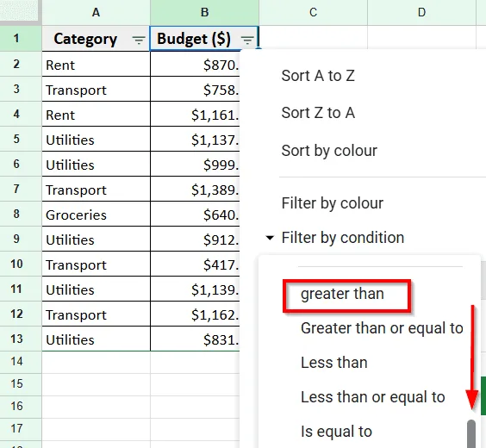Click the $870 budget cell

196,64
